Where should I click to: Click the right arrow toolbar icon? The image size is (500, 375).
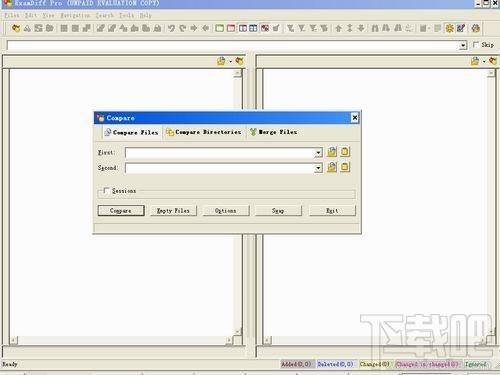click(x=194, y=28)
